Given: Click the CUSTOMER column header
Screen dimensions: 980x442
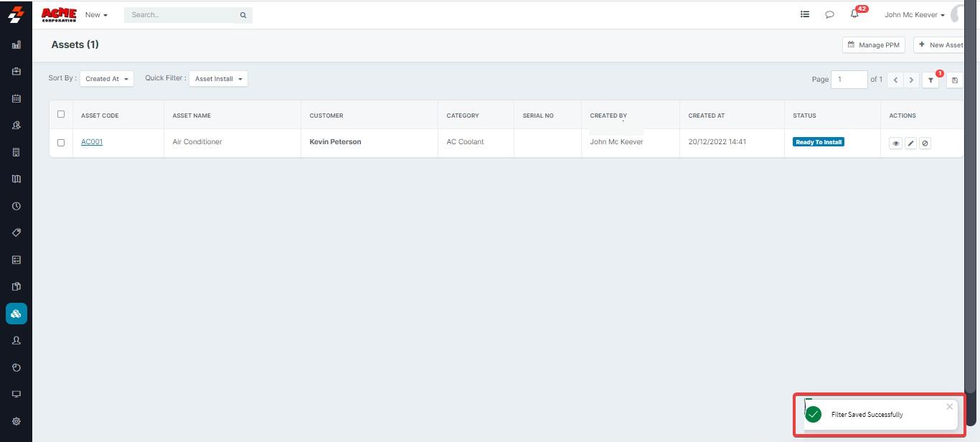Looking at the screenshot, I should pyautogui.click(x=326, y=116).
